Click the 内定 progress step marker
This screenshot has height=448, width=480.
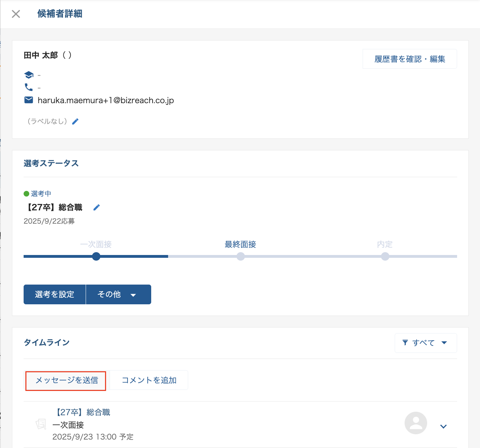tap(385, 256)
